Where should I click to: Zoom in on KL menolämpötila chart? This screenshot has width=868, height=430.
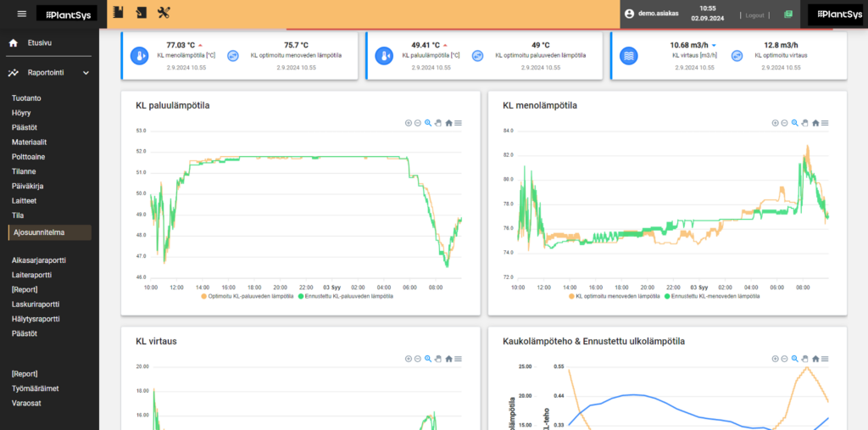(x=775, y=123)
